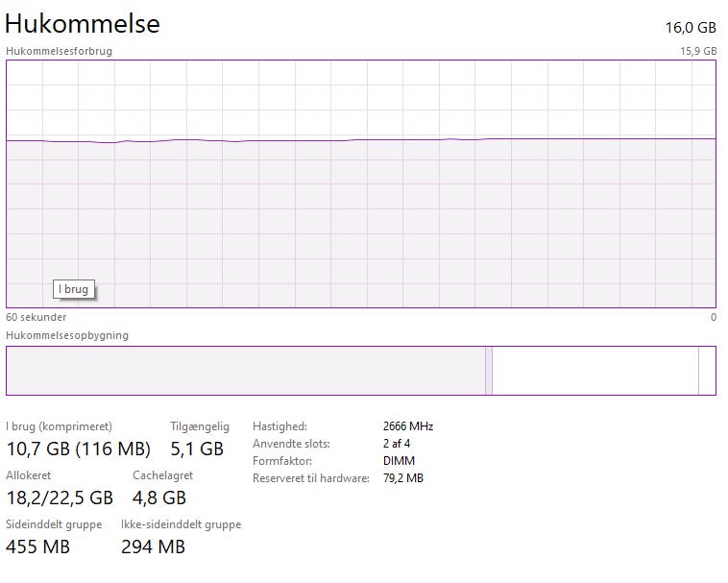Click the Hukommelsesopbygning label

[67, 335]
